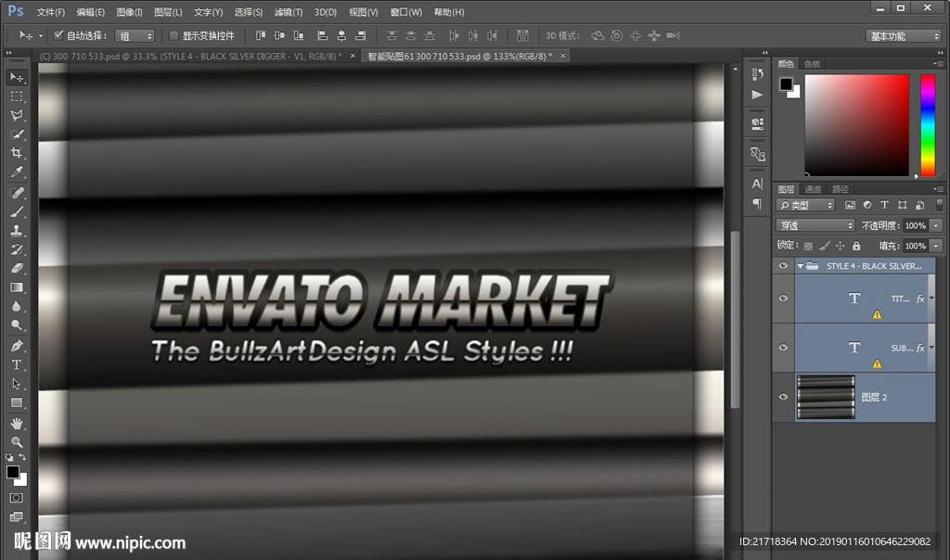Click the rainbow hue slider strip
The image size is (950, 560).
pyautogui.click(x=927, y=124)
